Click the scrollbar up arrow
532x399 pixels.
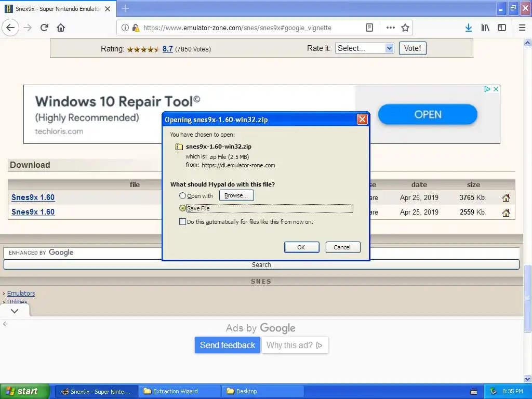(x=527, y=43)
